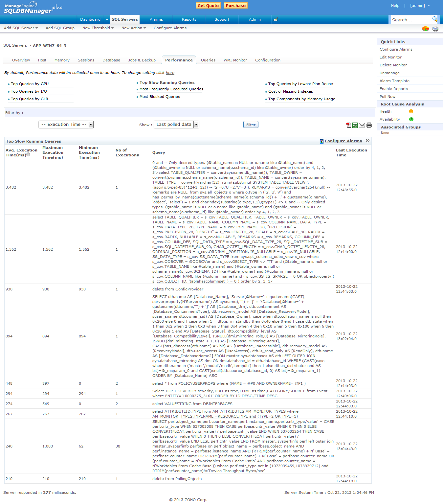Click Unmanage in Quick Links
Screen dimensions: 443x504
[389, 73]
